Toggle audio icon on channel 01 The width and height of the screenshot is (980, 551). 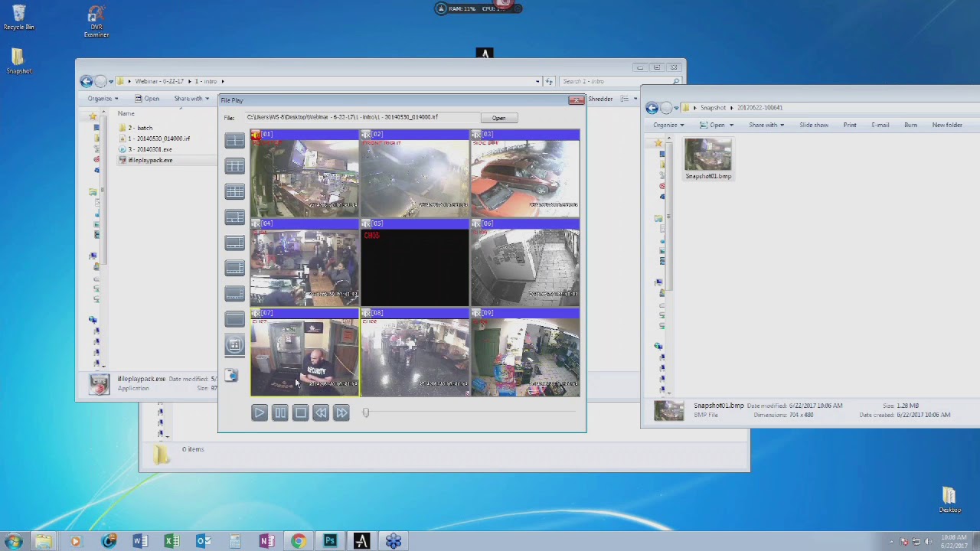(256, 135)
